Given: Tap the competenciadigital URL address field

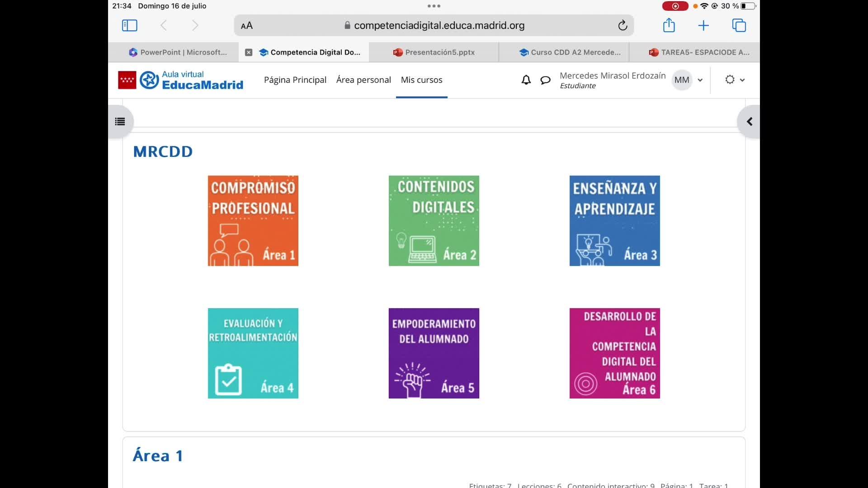Looking at the screenshot, I should click(434, 25).
